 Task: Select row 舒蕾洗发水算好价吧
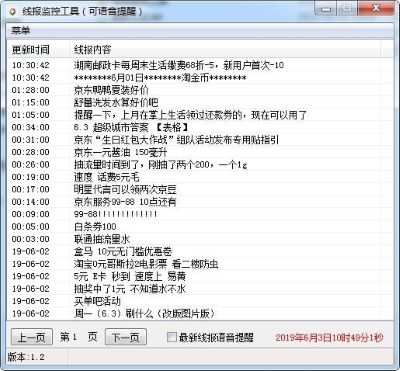point(200,102)
